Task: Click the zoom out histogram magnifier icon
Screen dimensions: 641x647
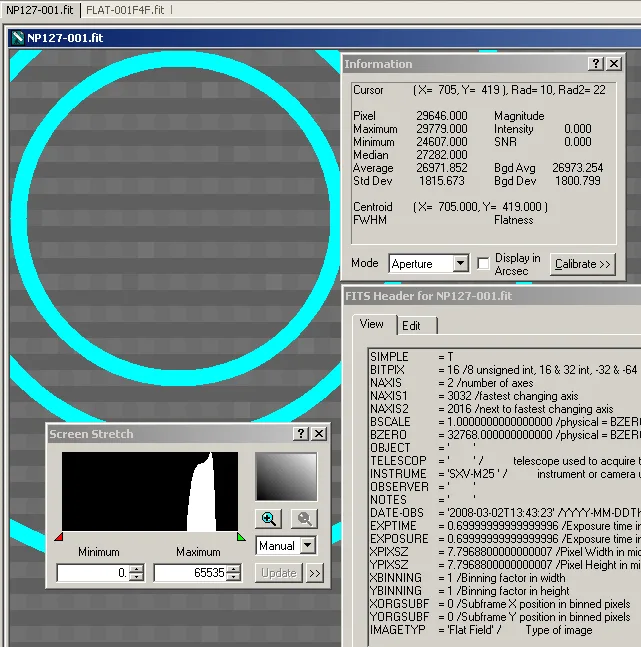Action: [304, 519]
